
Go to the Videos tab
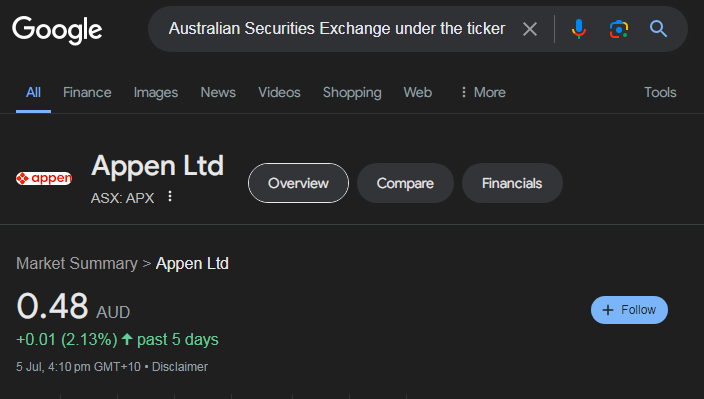pyautogui.click(x=279, y=92)
